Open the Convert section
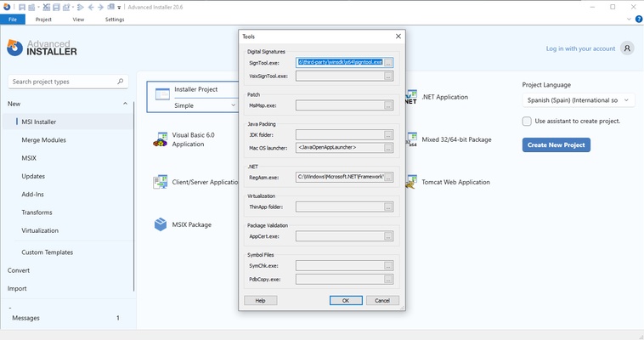Screen dimensions: 644x340 pos(19,270)
